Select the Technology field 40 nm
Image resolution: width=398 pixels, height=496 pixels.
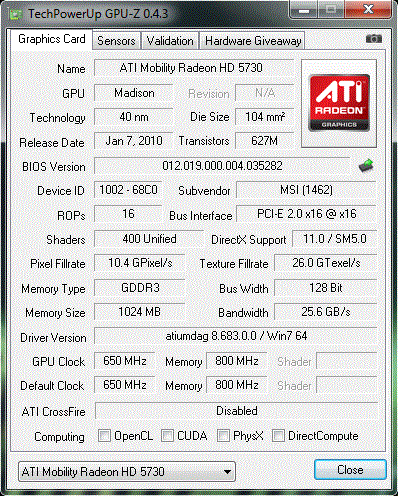coord(134,117)
